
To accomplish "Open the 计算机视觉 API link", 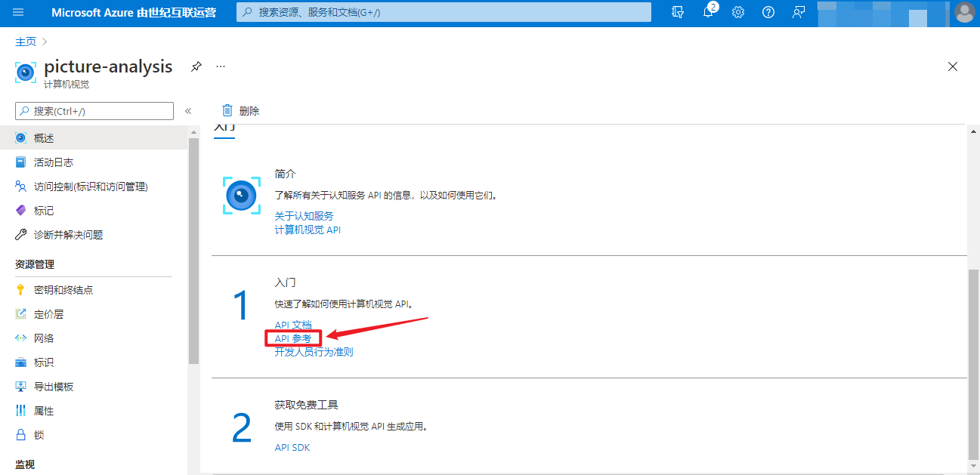I will pos(308,230).
